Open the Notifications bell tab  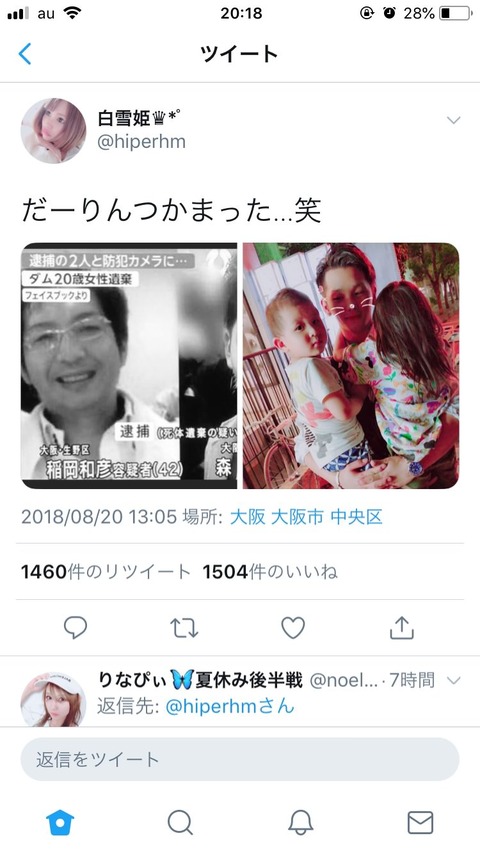tap(300, 822)
